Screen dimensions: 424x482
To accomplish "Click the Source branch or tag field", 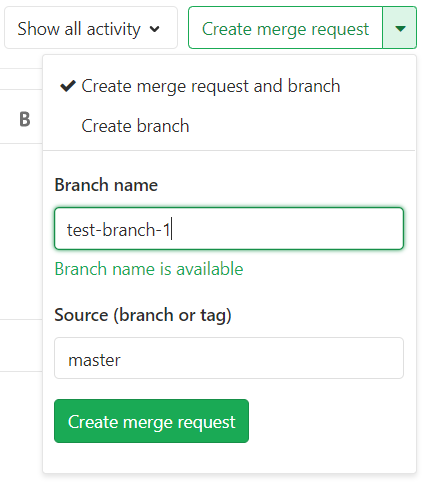I will [x=229, y=358].
